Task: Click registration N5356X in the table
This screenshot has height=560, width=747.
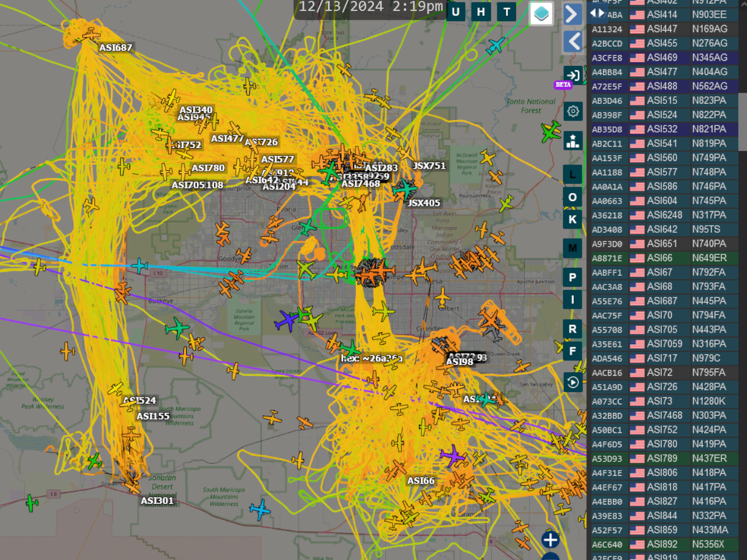Action: point(708,544)
